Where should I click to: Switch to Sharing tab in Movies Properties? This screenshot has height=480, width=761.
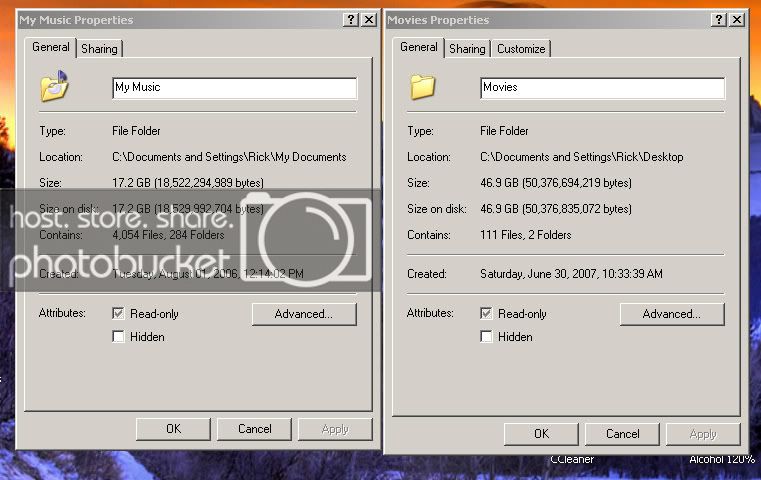tap(467, 49)
